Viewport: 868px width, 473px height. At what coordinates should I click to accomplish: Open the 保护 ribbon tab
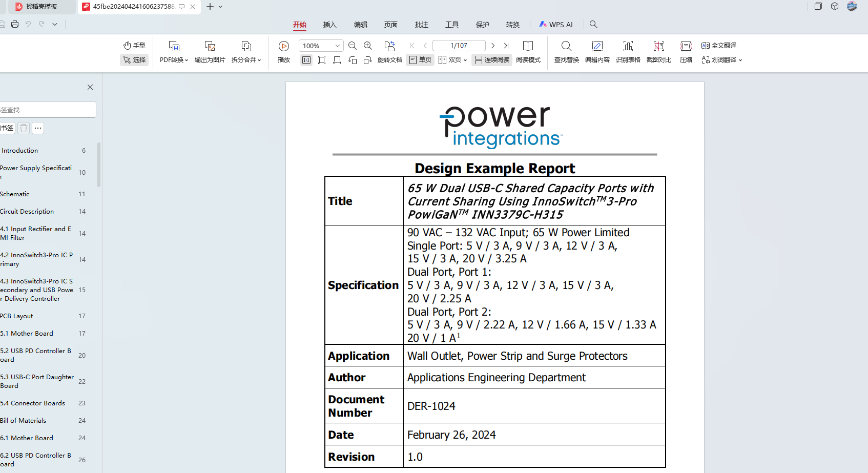click(483, 25)
